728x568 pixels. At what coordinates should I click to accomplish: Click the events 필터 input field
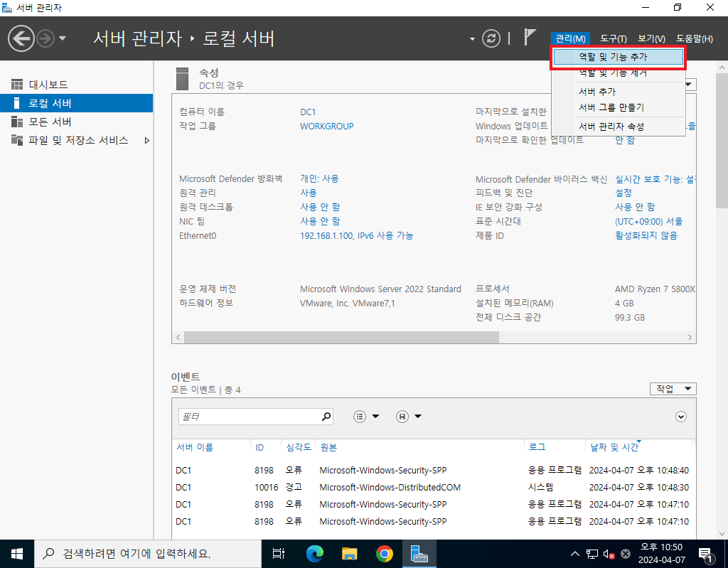[x=250, y=417]
